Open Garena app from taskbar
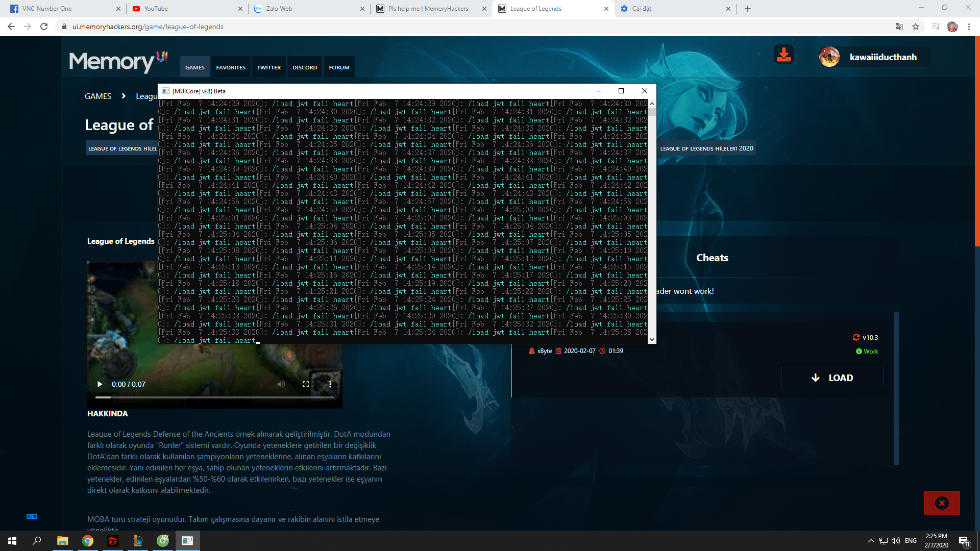The width and height of the screenshot is (980, 551). tap(113, 541)
